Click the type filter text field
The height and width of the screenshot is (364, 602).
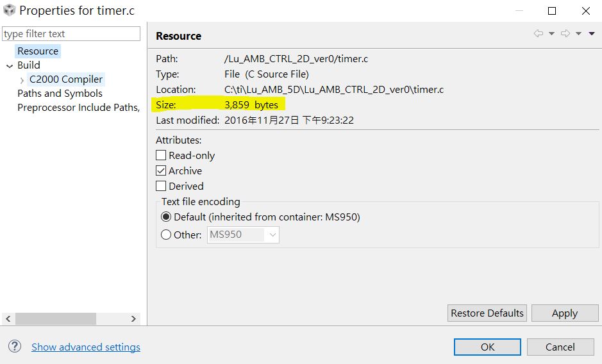pos(71,34)
